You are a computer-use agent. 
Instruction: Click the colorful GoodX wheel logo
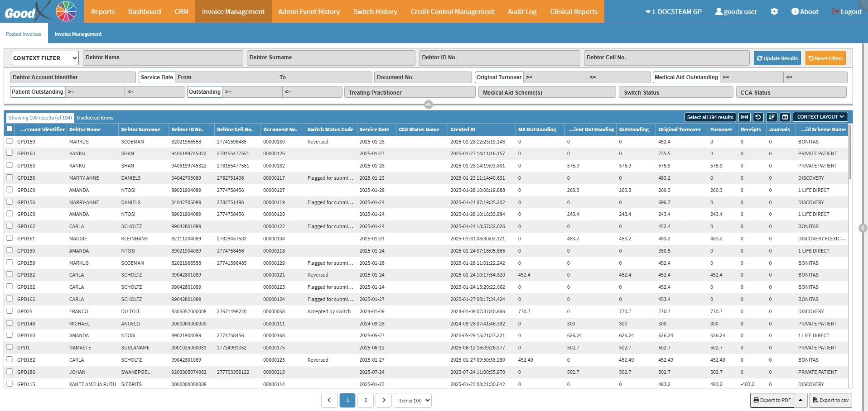[x=66, y=11]
